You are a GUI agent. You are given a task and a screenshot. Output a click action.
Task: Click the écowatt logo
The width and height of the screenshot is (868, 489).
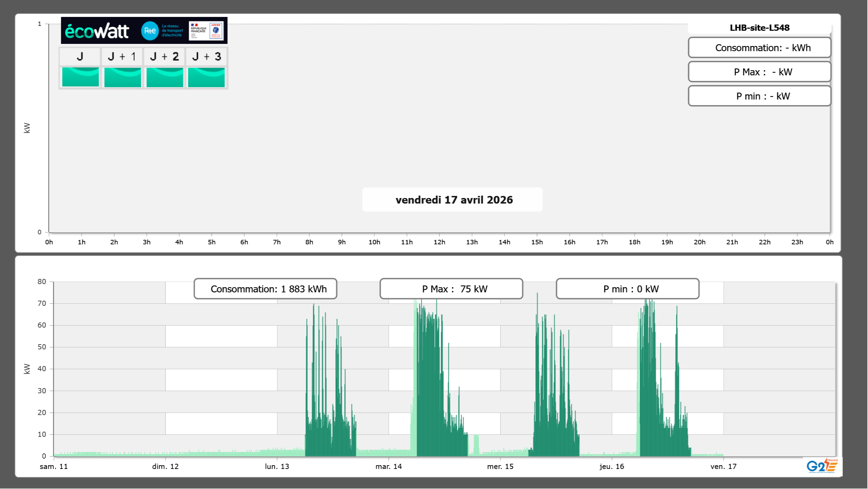97,31
